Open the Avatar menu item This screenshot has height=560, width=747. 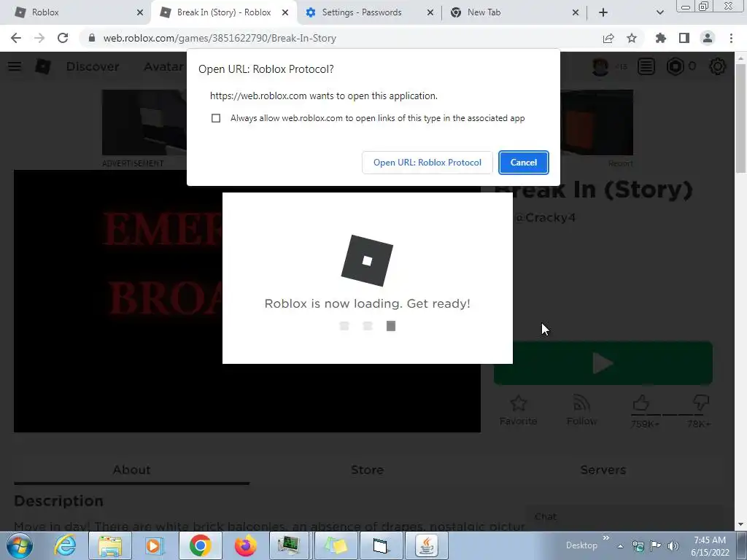(164, 66)
